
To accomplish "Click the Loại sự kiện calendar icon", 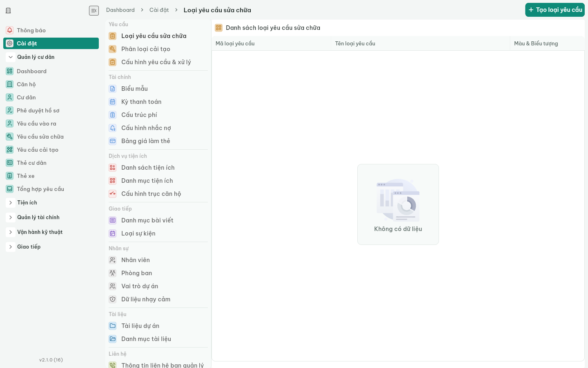I will pyautogui.click(x=113, y=233).
